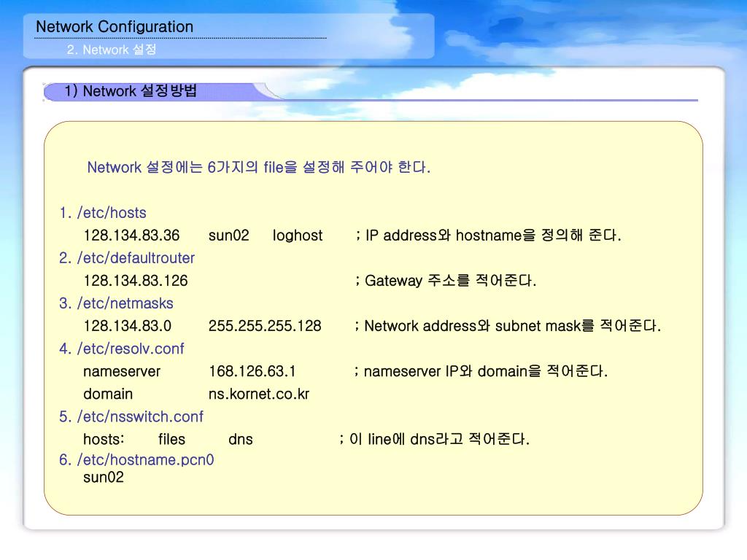Select the word 'files' in the hosts: line
The image size is (747, 560).
click(171, 439)
